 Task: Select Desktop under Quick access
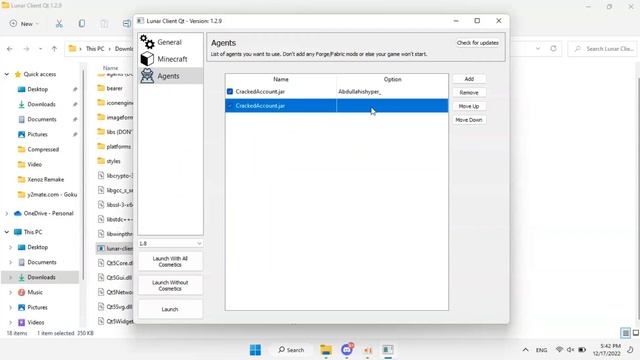(38, 89)
